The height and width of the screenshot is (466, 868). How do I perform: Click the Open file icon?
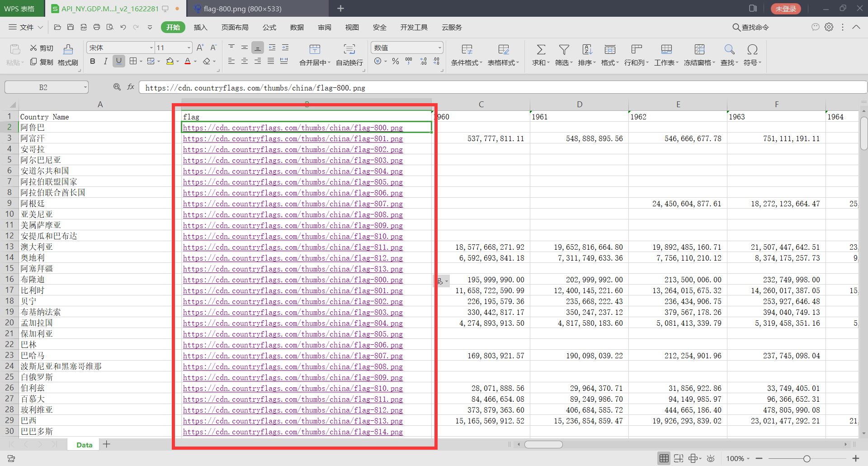click(57, 27)
